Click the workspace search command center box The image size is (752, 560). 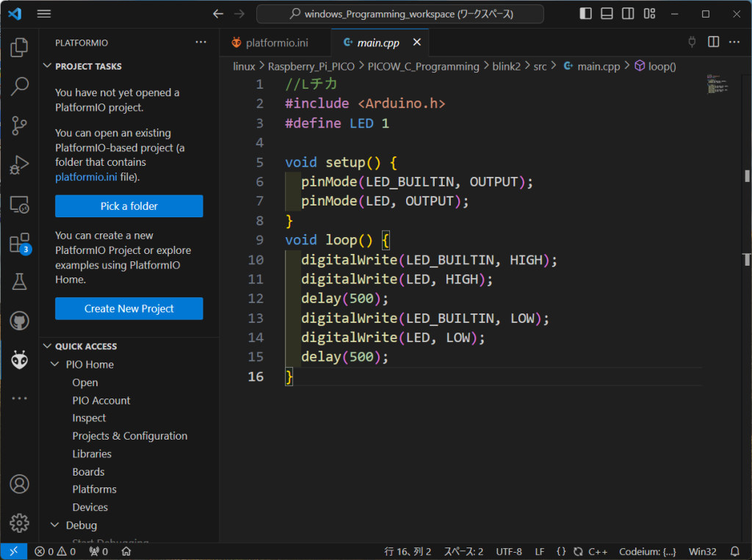click(400, 14)
